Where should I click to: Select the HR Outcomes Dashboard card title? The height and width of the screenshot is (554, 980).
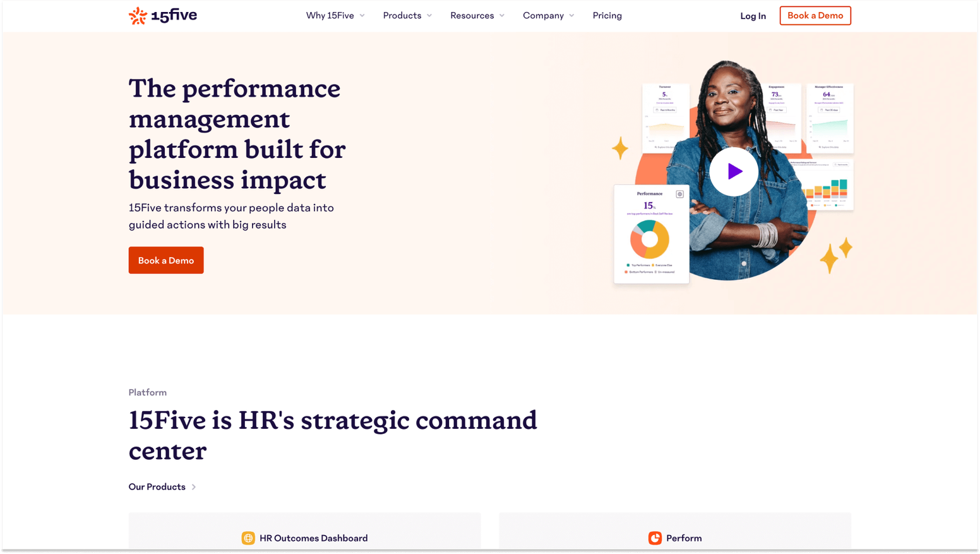(314, 538)
